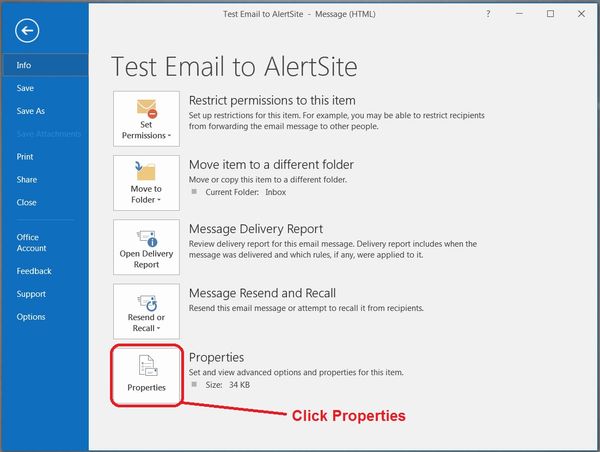Open the Set Permissions dropdown button
Image resolution: width=600 pixels, height=452 pixels.
[146, 119]
